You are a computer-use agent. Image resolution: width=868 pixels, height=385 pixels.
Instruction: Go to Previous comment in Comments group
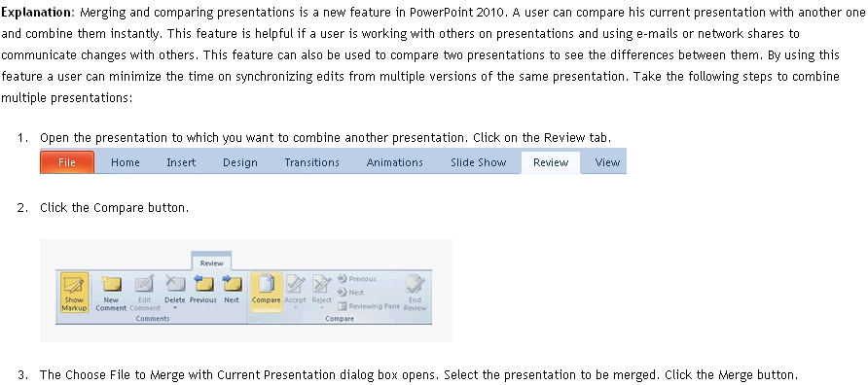point(203,290)
